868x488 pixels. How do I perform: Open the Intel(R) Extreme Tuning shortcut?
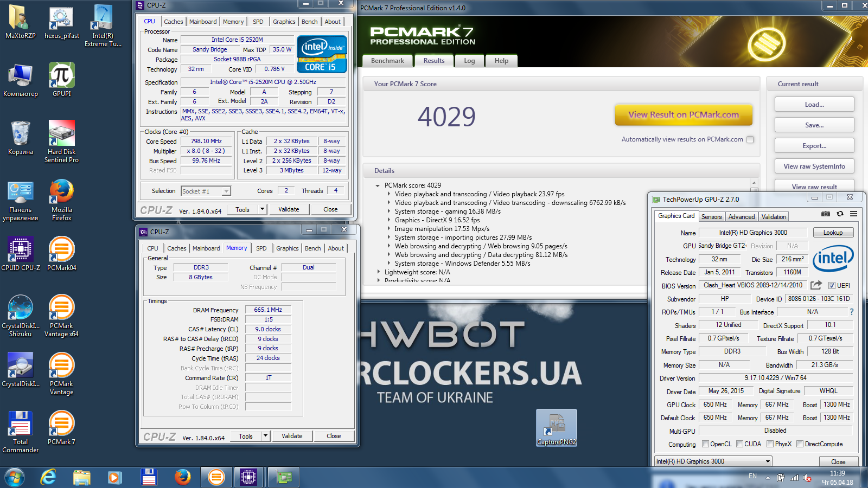point(103,25)
